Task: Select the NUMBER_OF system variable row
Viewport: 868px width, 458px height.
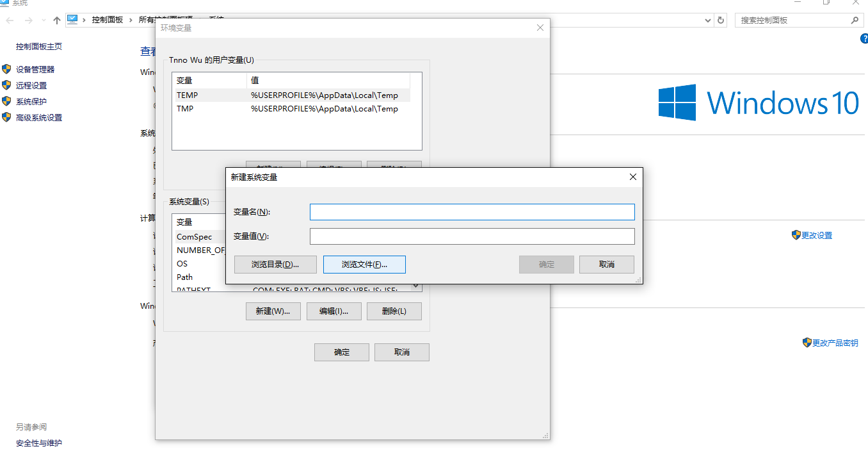Action: [199, 250]
